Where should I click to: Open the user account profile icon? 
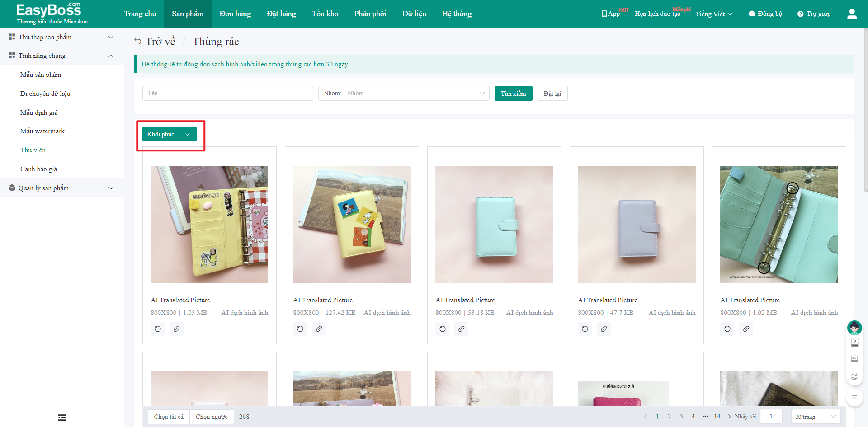pos(852,14)
